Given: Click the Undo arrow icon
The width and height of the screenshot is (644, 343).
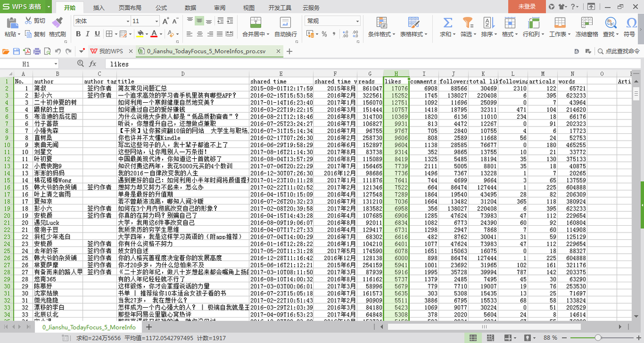Looking at the screenshot, I should (x=58, y=51).
